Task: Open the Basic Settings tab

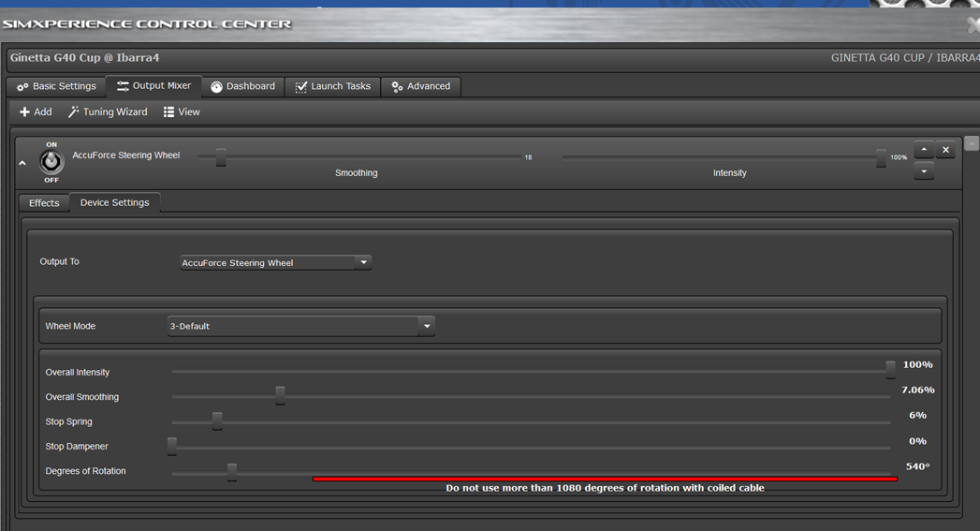Action: (x=56, y=86)
